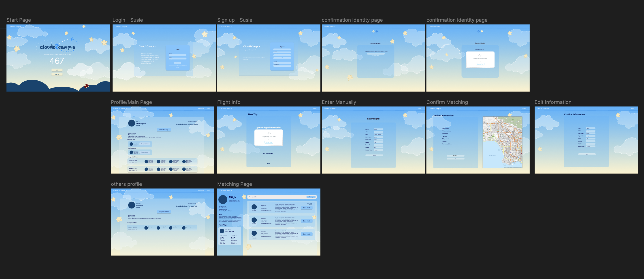Click Kevin Tran avatar on others profile
This screenshot has height=279, width=644.
(x=132, y=205)
